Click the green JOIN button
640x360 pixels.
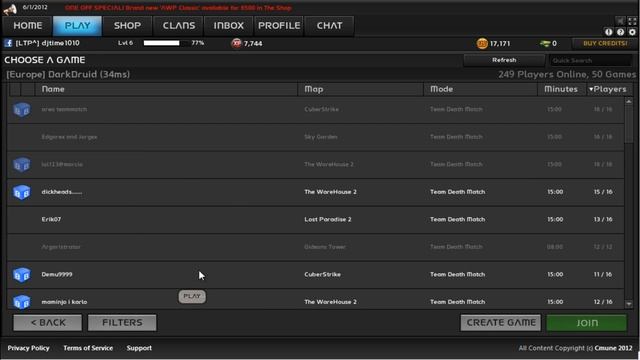pos(587,323)
